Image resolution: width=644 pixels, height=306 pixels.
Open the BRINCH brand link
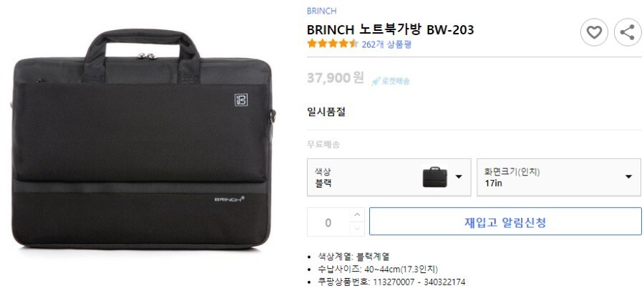pos(321,11)
